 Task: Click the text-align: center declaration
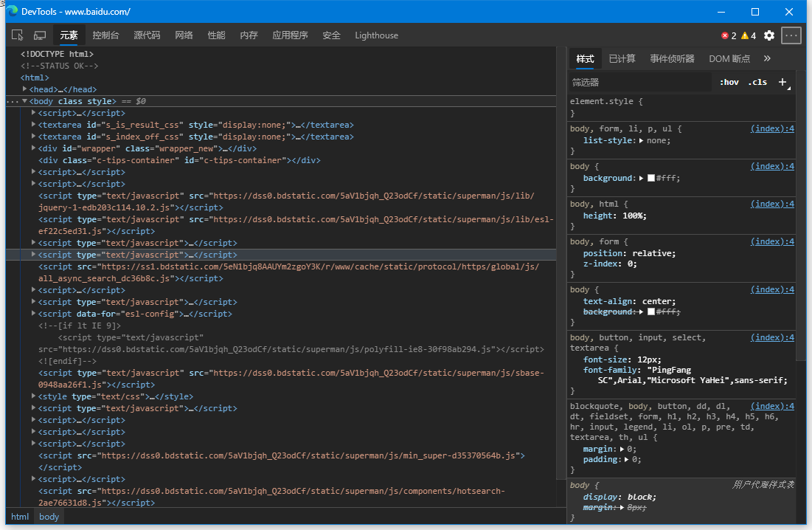pos(629,301)
